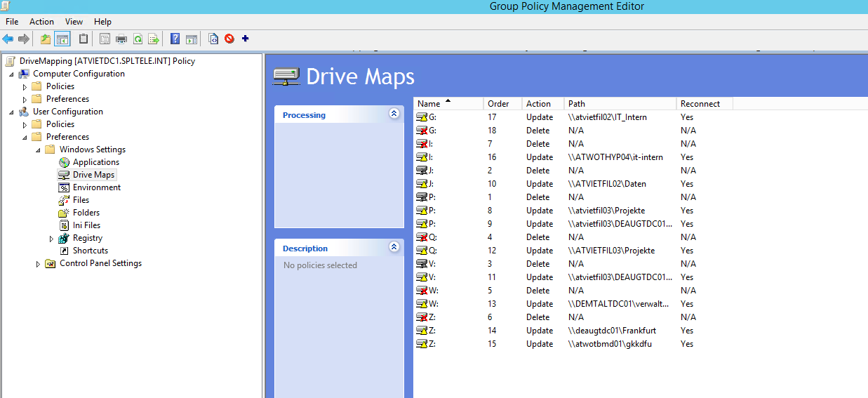This screenshot has height=398, width=868.
Task: Click the path \\deaugtdc01\Frankfurt
Action: pyautogui.click(x=612, y=331)
